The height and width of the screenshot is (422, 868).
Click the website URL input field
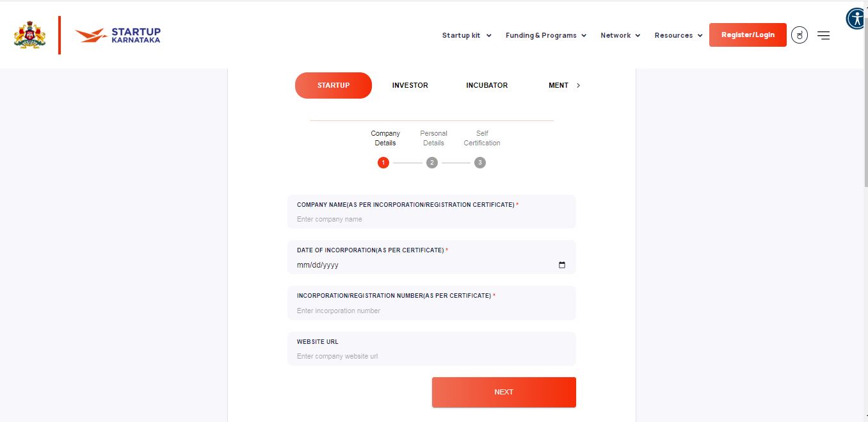pos(431,356)
